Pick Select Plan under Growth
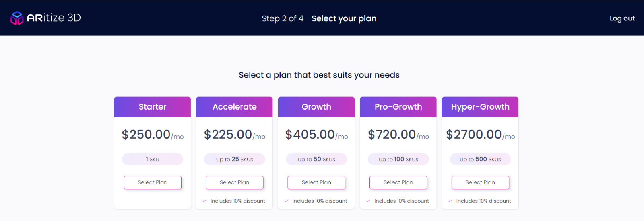 [x=316, y=182]
